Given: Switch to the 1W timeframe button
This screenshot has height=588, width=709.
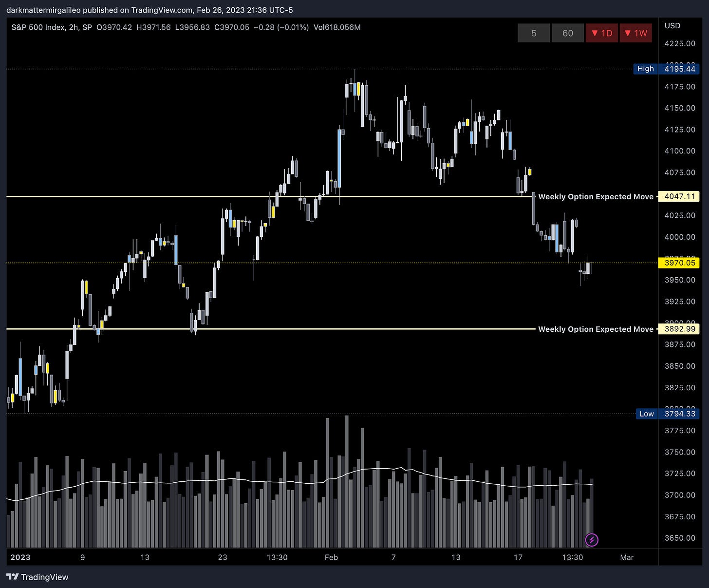Looking at the screenshot, I should [x=635, y=33].
